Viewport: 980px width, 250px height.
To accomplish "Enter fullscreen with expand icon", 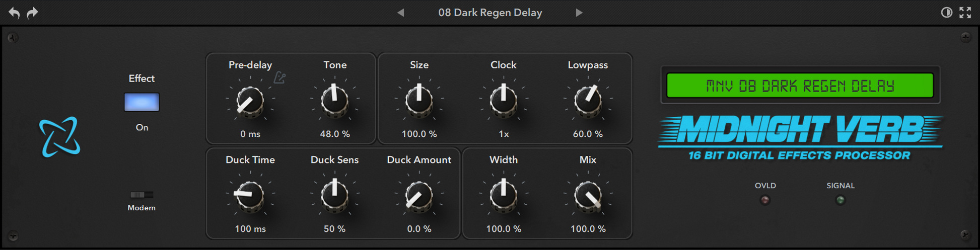I will click(x=965, y=13).
